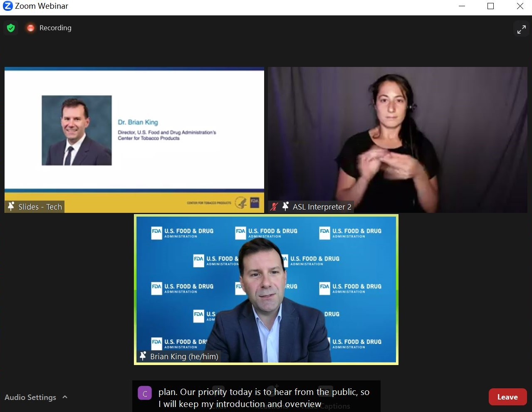The width and height of the screenshot is (532, 412).
Task: Expand the Audio Settings chevron arrow
Action: [65, 397]
